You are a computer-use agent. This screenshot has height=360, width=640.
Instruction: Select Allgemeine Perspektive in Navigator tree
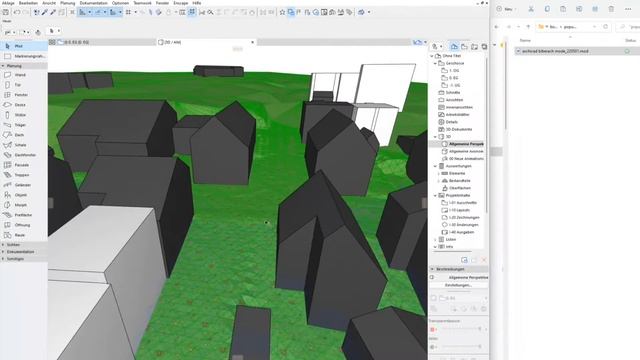tap(462, 144)
